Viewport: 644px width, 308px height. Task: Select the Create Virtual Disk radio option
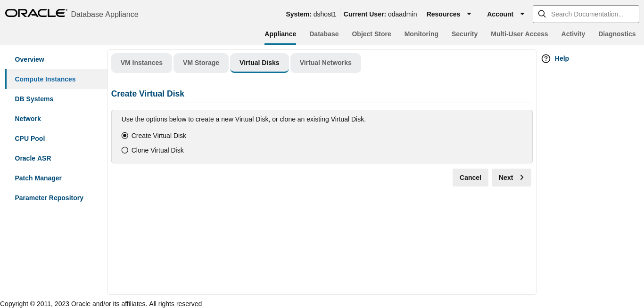124,135
